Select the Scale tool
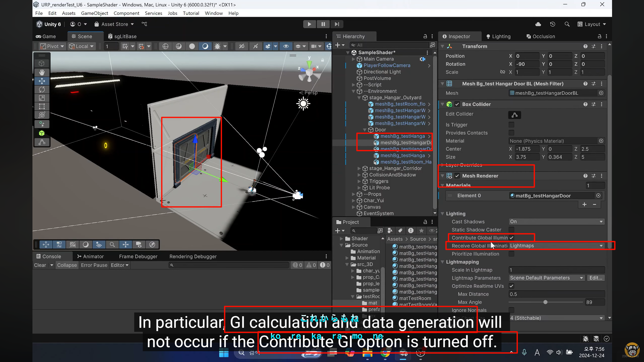Screen dimensions: 644x362 coord(42,98)
